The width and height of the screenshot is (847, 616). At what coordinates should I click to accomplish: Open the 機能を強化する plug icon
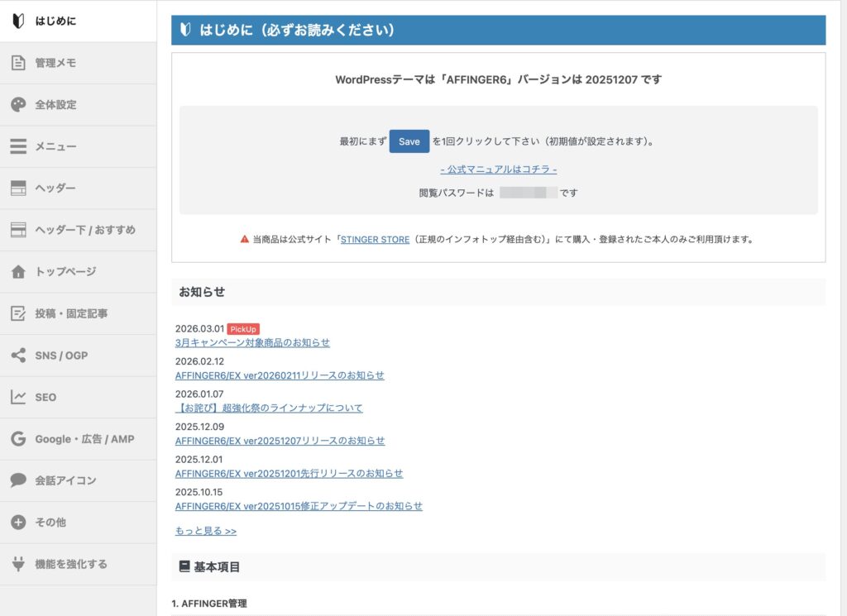[x=17, y=564]
